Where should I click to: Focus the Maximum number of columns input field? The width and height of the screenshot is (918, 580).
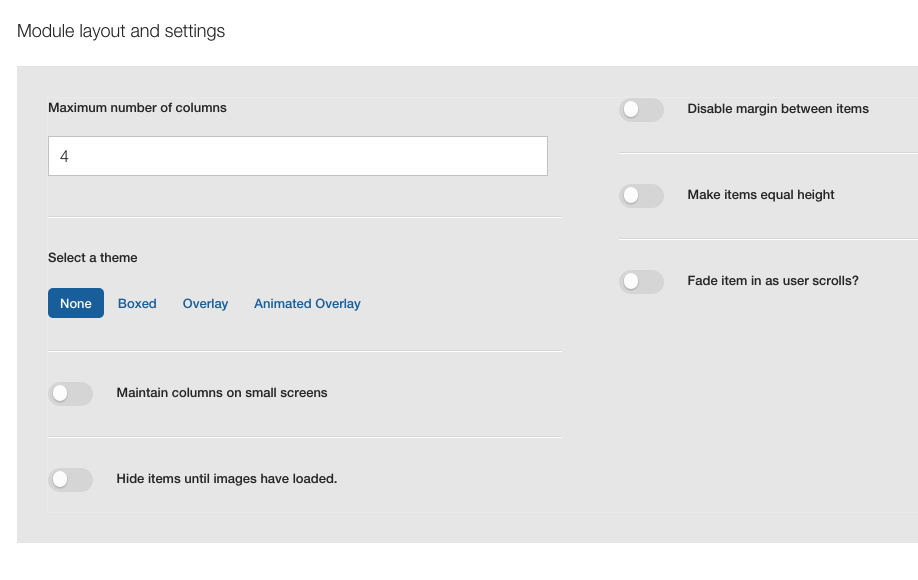[298, 156]
